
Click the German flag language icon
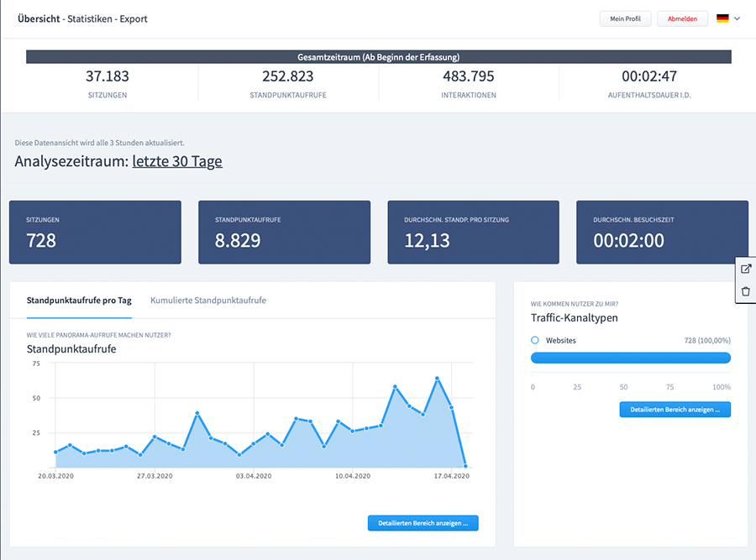tap(722, 18)
